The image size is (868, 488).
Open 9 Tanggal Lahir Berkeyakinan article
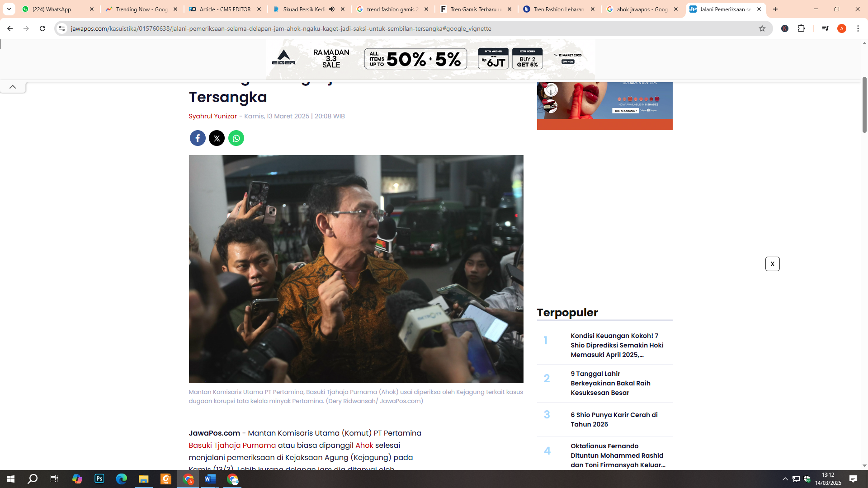(610, 383)
